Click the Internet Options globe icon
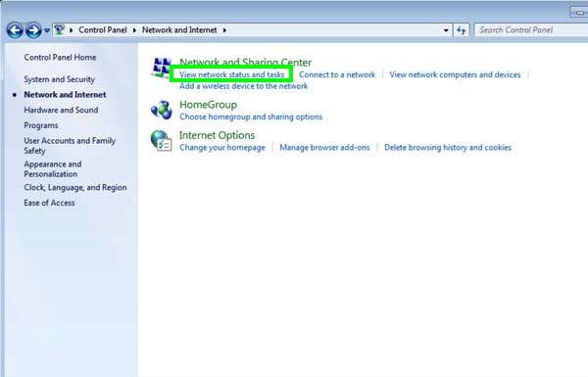 tap(162, 141)
